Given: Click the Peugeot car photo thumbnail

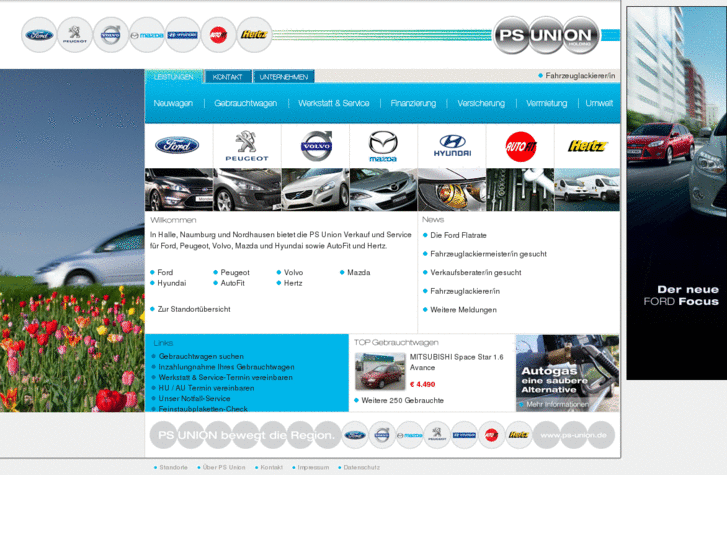Looking at the screenshot, I should (247, 190).
